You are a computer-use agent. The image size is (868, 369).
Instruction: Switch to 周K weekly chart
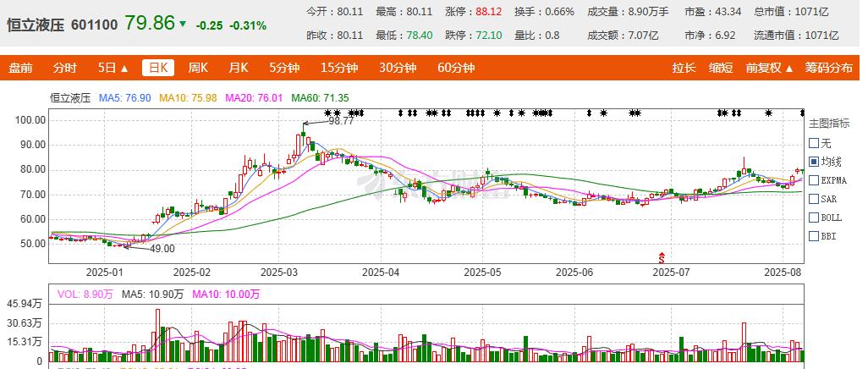click(x=198, y=69)
